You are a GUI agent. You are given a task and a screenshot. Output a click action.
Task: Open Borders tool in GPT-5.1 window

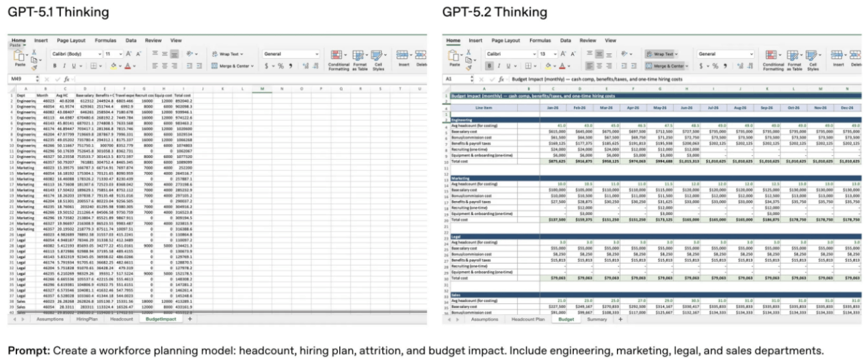click(x=93, y=66)
